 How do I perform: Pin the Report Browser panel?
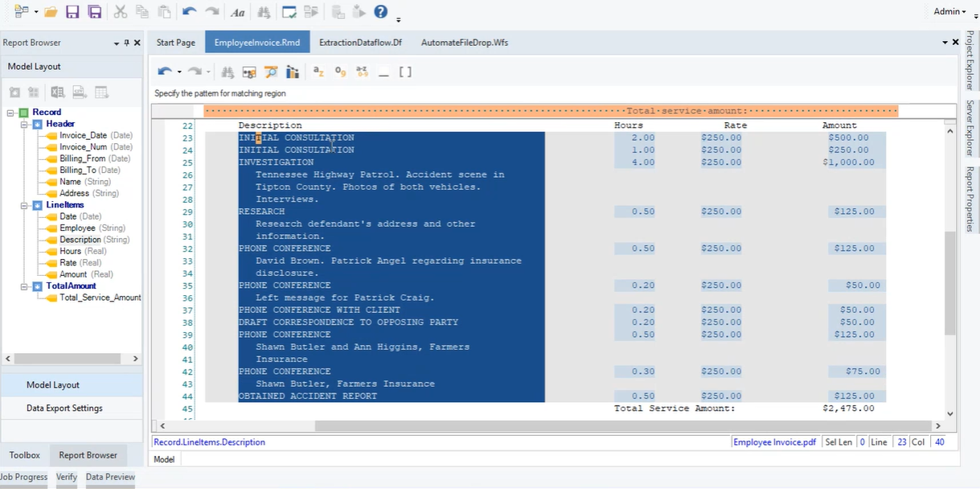click(x=127, y=43)
